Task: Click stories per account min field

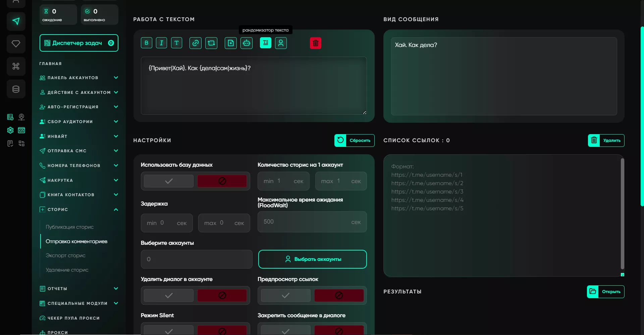Action: [x=283, y=181]
